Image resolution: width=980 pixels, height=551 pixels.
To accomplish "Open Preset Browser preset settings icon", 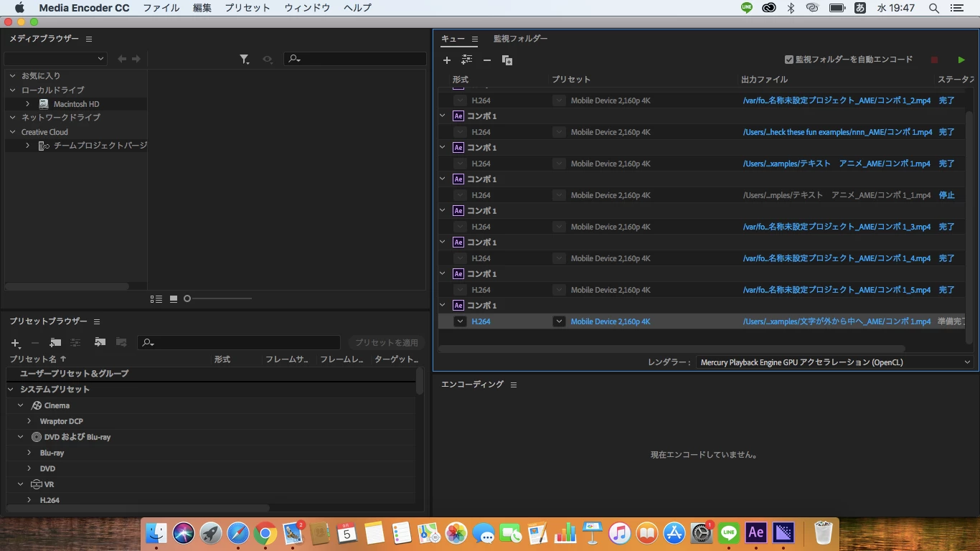I will (75, 343).
